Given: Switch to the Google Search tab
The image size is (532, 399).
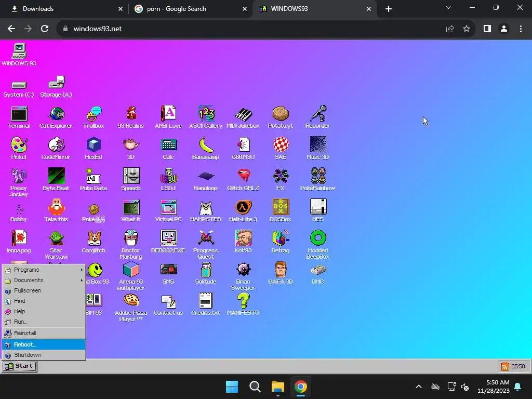Looking at the screenshot, I should (190, 9).
